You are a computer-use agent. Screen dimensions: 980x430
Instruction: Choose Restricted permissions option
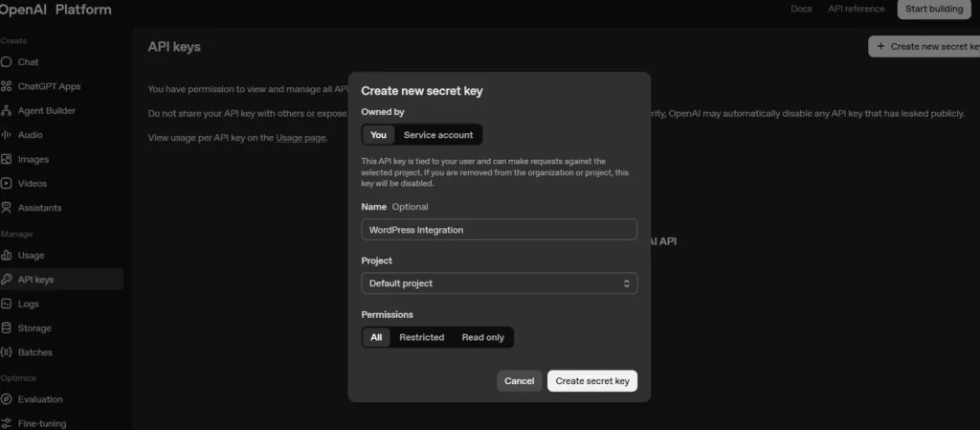pyautogui.click(x=422, y=337)
